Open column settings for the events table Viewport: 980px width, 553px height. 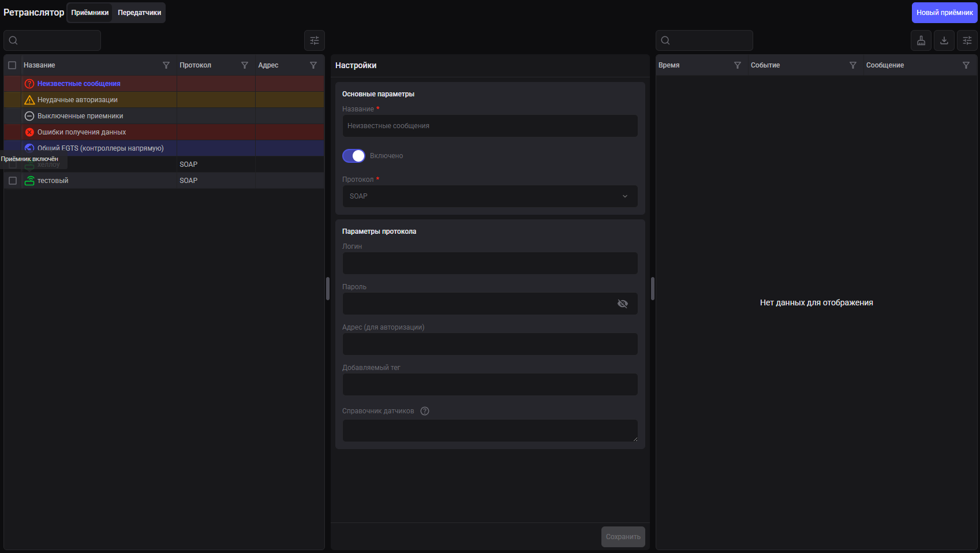[967, 40]
